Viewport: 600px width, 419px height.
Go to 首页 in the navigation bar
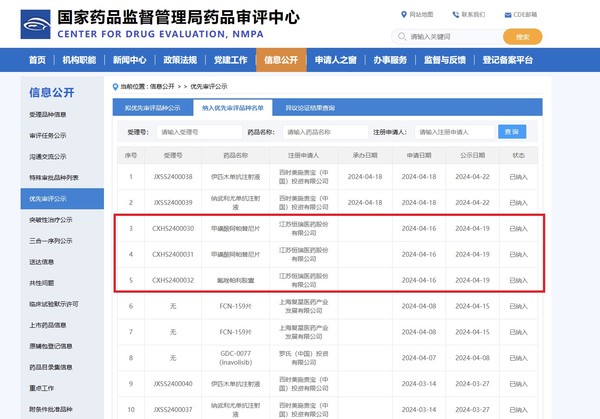(37, 60)
